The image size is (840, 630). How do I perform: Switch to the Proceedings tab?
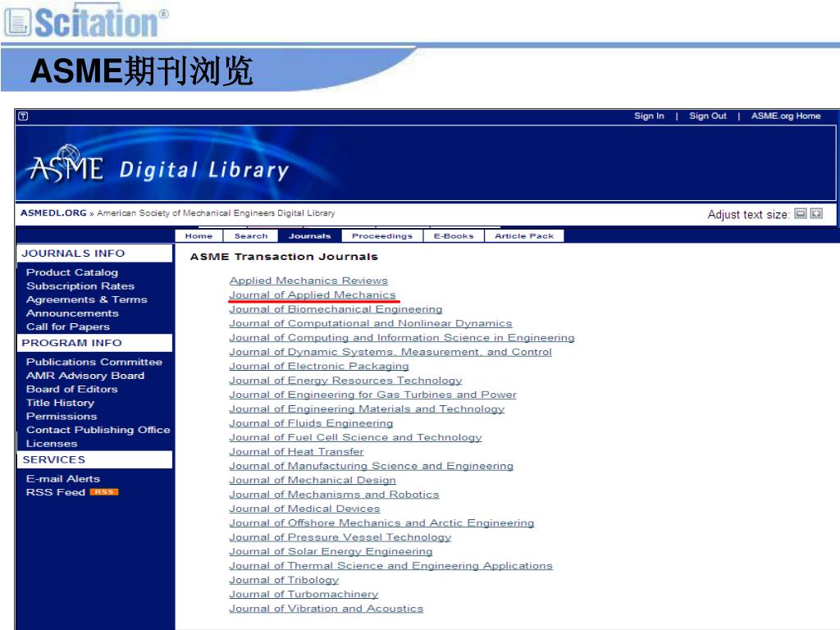click(x=382, y=235)
